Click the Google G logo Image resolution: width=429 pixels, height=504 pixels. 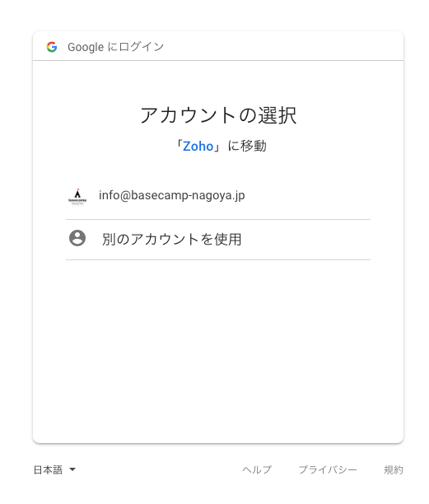52,47
